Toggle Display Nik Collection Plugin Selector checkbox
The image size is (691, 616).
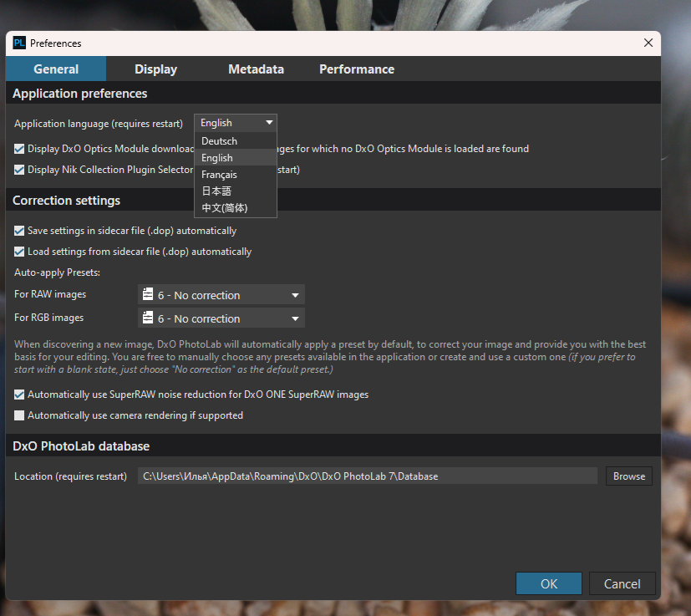click(x=19, y=170)
